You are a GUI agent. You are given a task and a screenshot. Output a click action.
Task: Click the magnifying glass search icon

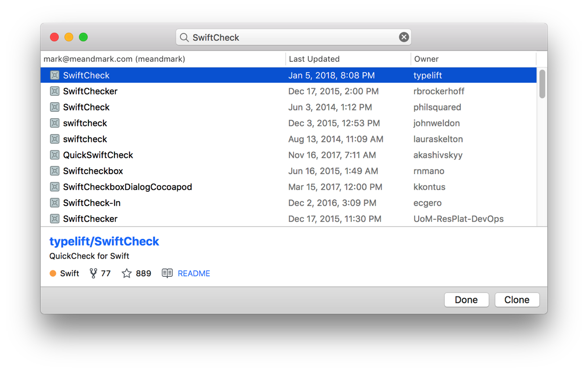184,37
